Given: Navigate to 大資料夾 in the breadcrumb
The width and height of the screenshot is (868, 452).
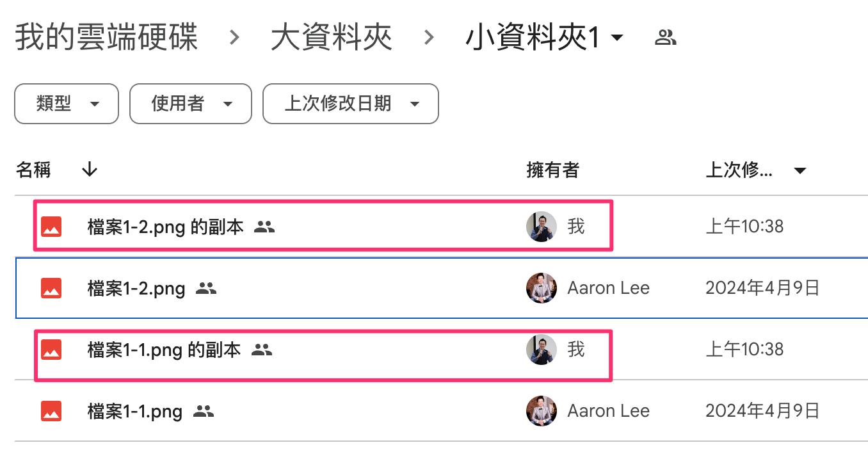Looking at the screenshot, I should [331, 38].
